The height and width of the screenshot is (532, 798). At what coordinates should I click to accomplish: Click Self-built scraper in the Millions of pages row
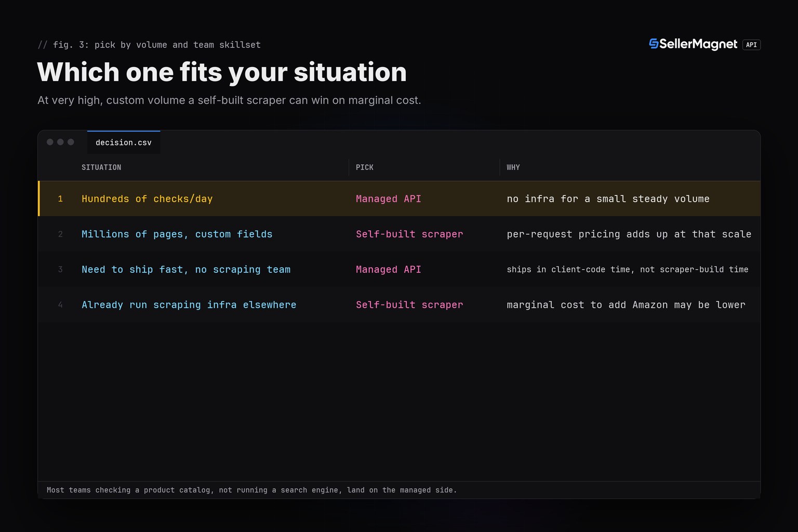pyautogui.click(x=409, y=234)
